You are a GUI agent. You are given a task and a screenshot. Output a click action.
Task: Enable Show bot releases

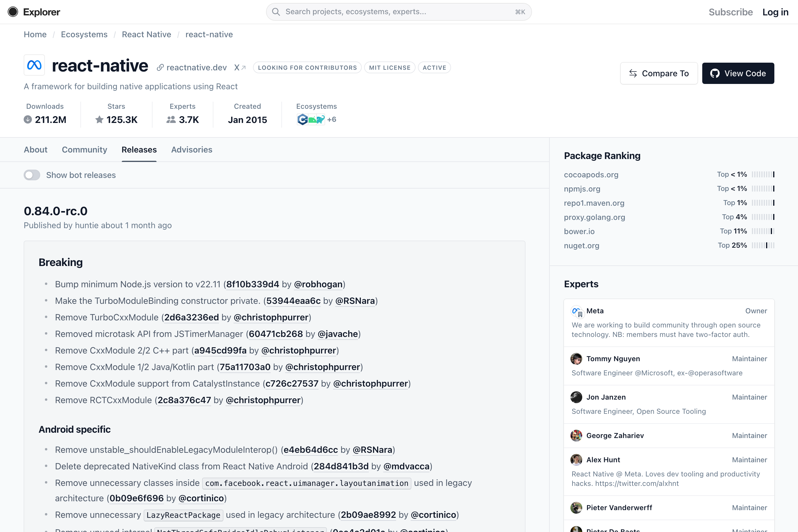pyautogui.click(x=32, y=175)
